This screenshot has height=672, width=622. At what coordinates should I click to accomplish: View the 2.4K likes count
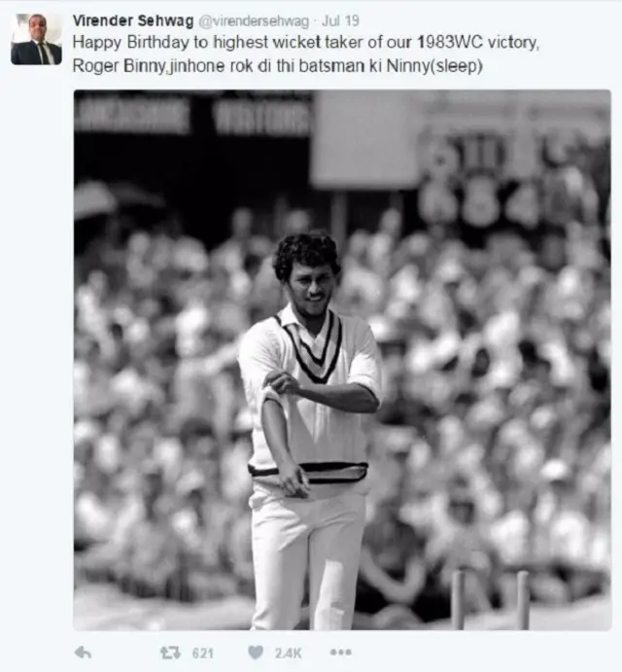coord(289,654)
